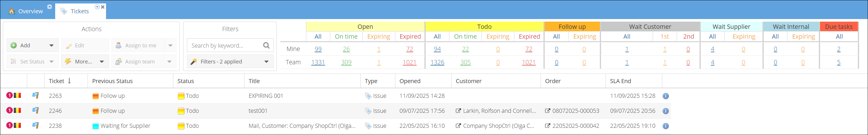Click the flag icon on ticket 2246 row

point(35,110)
